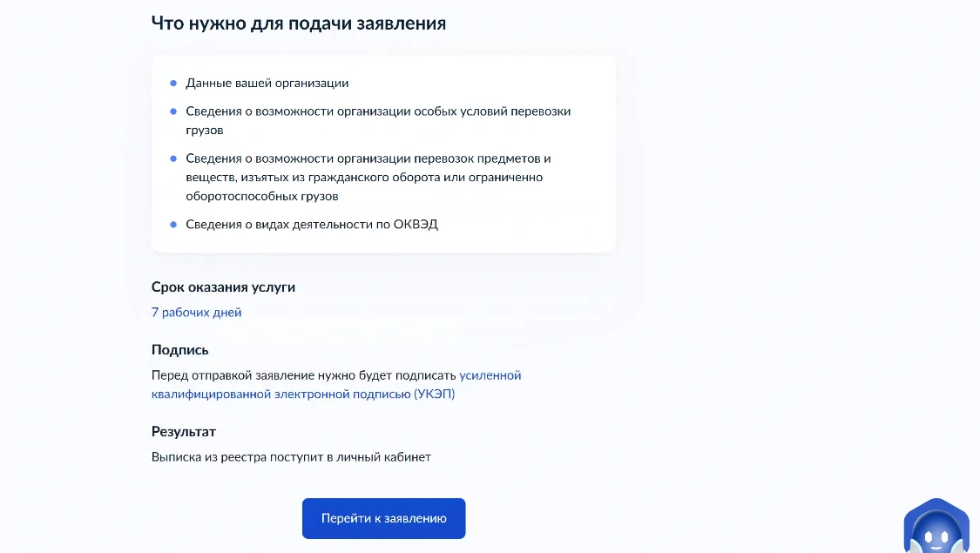Click the bullet dot beside 'перевозок предметов и веществ'
The width and height of the screenshot is (980, 553).
(173, 158)
